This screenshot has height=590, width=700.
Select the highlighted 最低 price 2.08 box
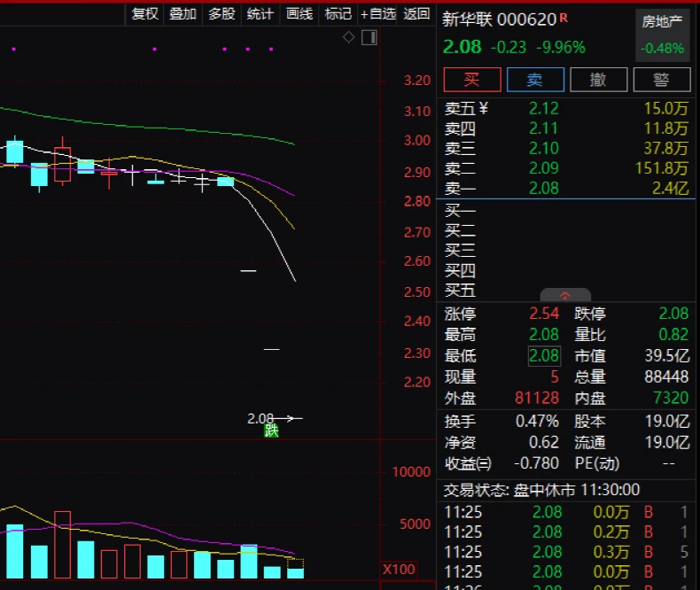pos(543,356)
